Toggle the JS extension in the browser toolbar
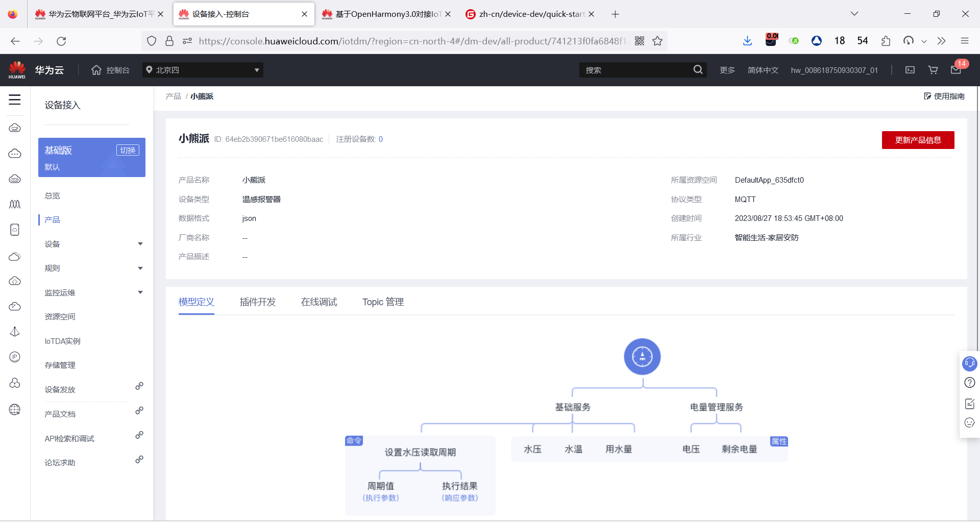 793,41
